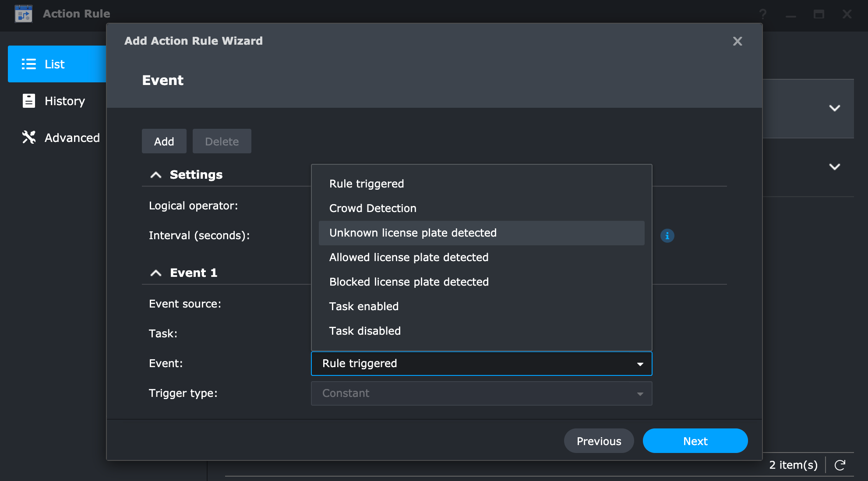Click the List bullet icon

(x=29, y=64)
